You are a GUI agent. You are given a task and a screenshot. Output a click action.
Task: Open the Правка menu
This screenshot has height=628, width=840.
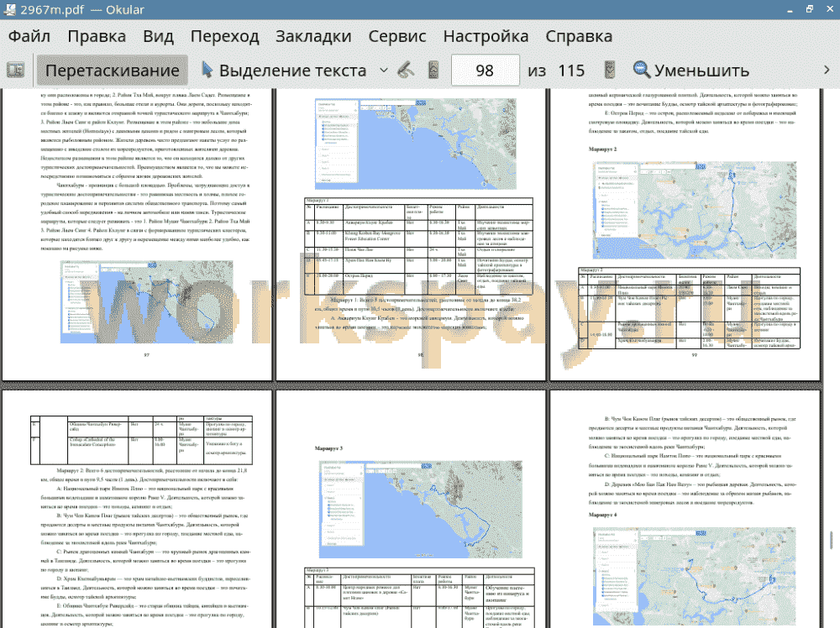97,36
